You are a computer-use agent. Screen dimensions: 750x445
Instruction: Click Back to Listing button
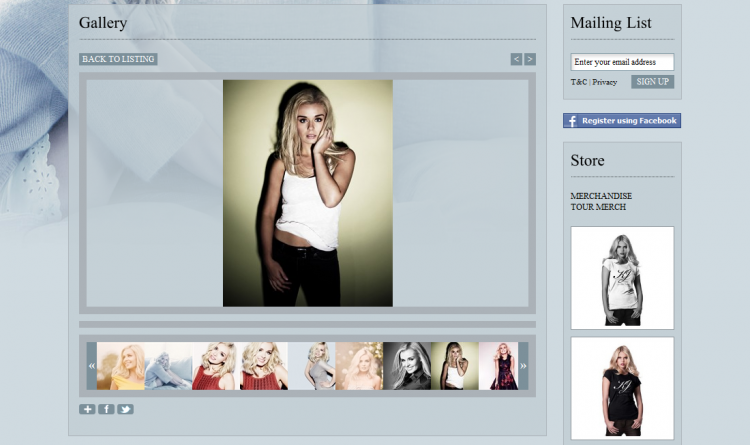(x=118, y=59)
